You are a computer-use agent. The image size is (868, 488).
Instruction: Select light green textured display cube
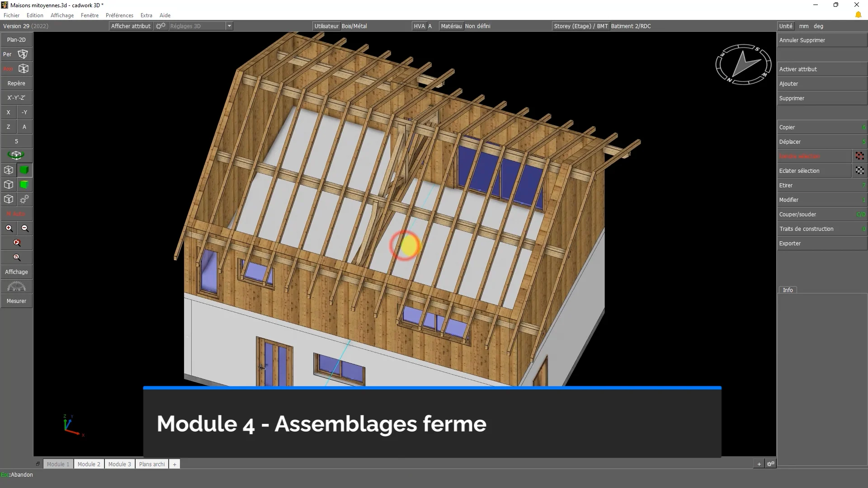pyautogui.click(x=24, y=185)
